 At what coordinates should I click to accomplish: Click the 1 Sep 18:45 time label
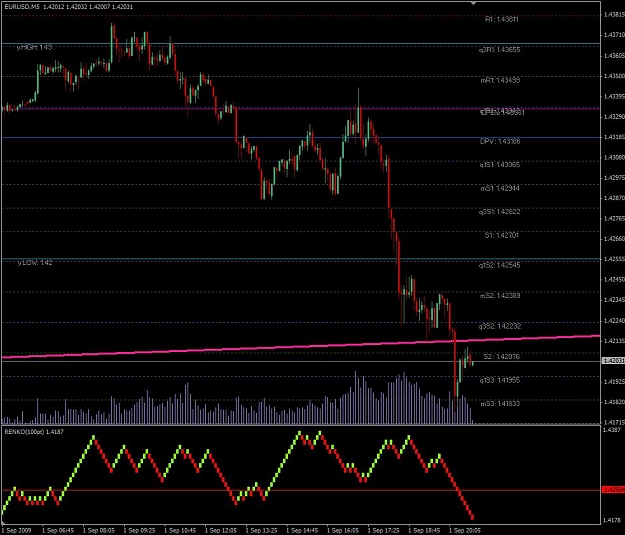pyautogui.click(x=424, y=531)
